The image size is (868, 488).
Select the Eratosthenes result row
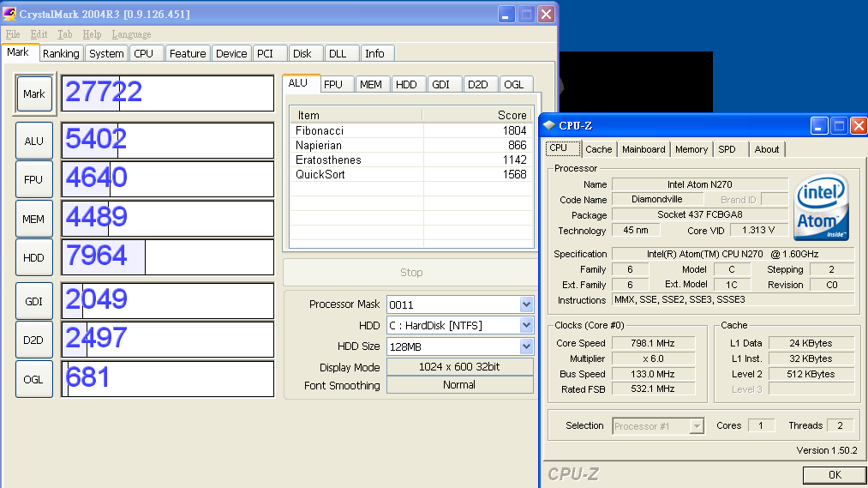[411, 160]
